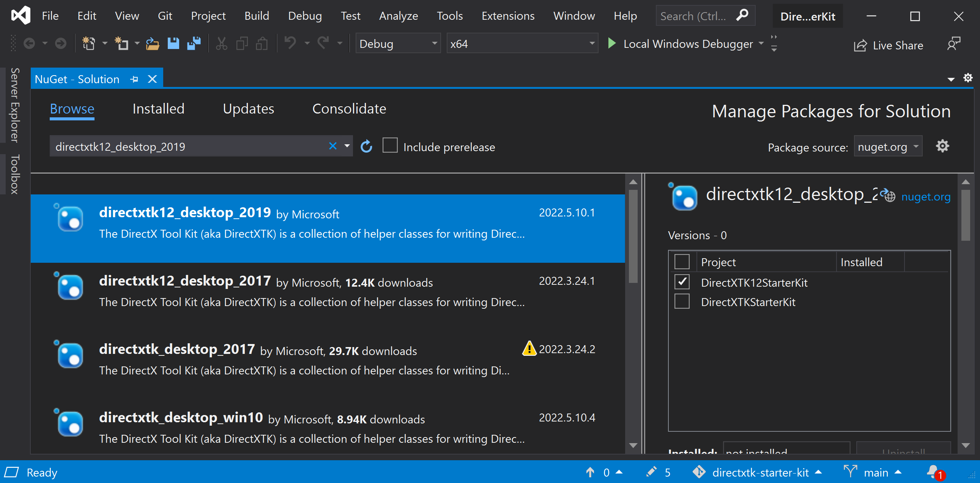Open the Build menu
Viewport: 980px width, 483px height.
tap(257, 16)
